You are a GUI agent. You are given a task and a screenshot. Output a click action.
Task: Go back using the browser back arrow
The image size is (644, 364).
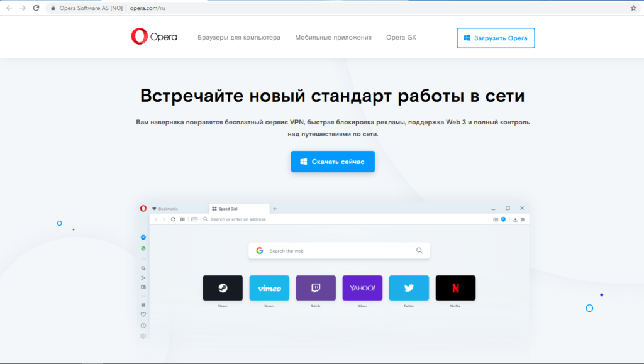(9, 8)
